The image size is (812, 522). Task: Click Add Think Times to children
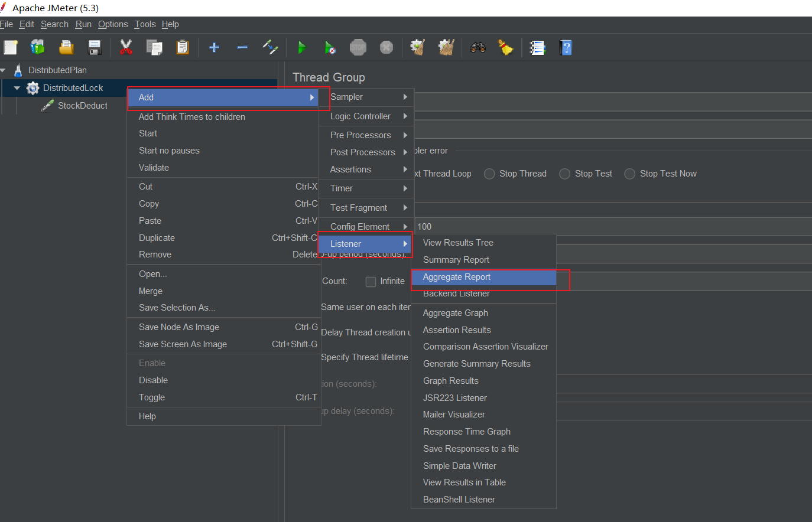(x=224, y=117)
